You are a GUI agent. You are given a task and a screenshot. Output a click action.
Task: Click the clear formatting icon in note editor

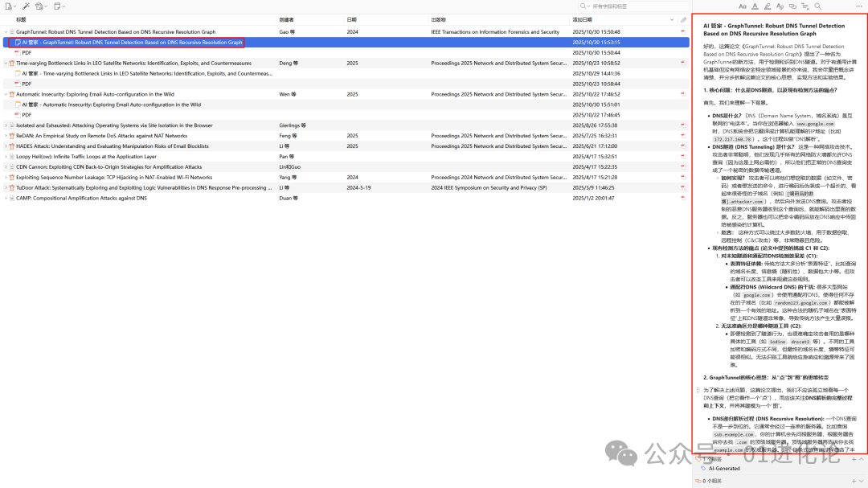coord(780,6)
